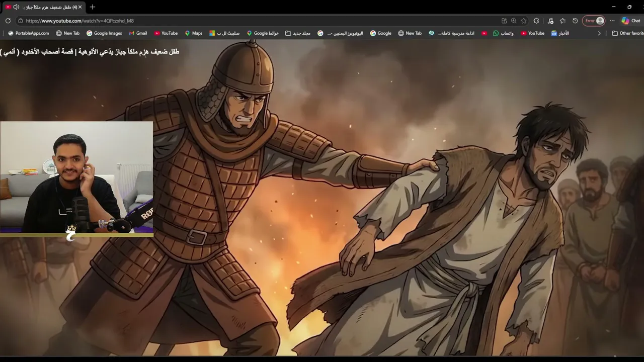Open the WhatsApp 'واتساب' bookmark
The height and width of the screenshot is (362, 644).
504,33
